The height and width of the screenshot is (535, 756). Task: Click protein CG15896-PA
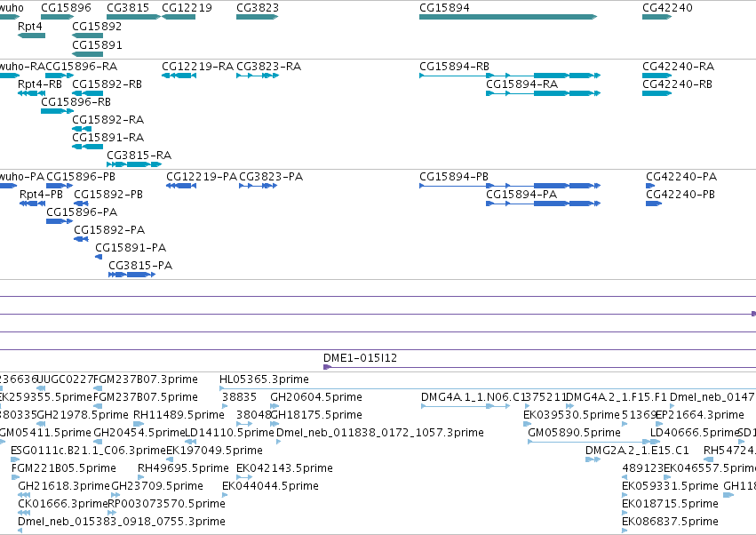tap(60, 221)
